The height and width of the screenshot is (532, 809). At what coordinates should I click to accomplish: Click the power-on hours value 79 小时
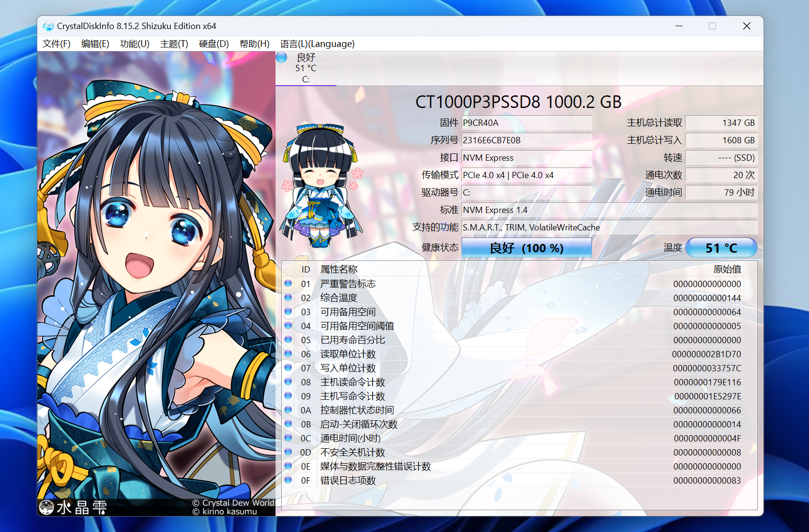[721, 193]
